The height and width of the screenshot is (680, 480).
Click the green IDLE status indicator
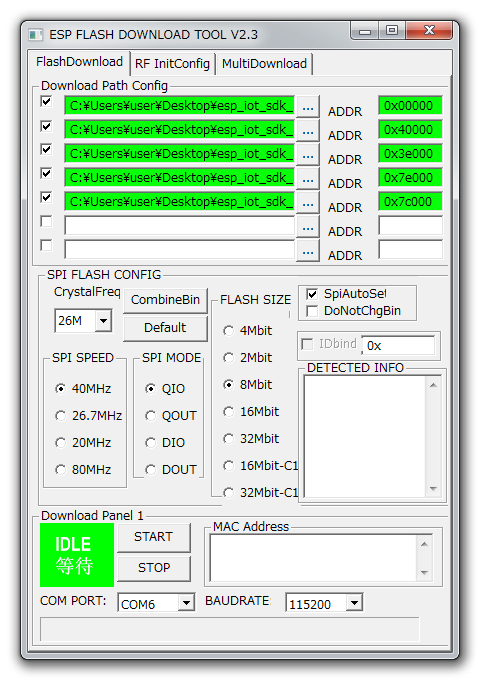pos(77,555)
